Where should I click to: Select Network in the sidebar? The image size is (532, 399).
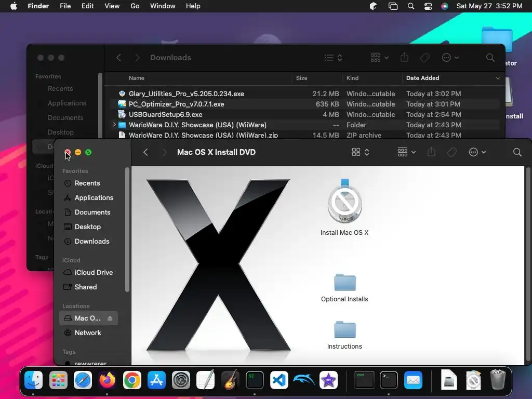coord(89,333)
